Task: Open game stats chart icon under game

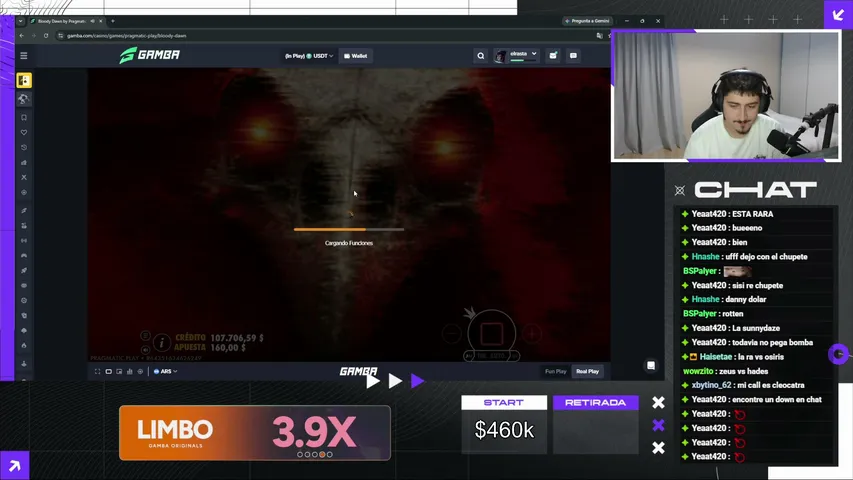Action: coord(129,372)
